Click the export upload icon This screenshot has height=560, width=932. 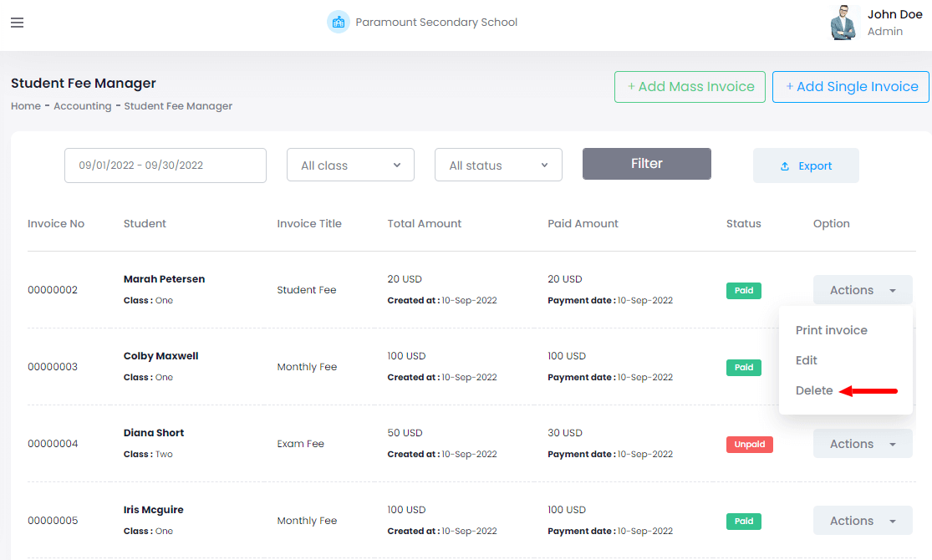(x=785, y=166)
